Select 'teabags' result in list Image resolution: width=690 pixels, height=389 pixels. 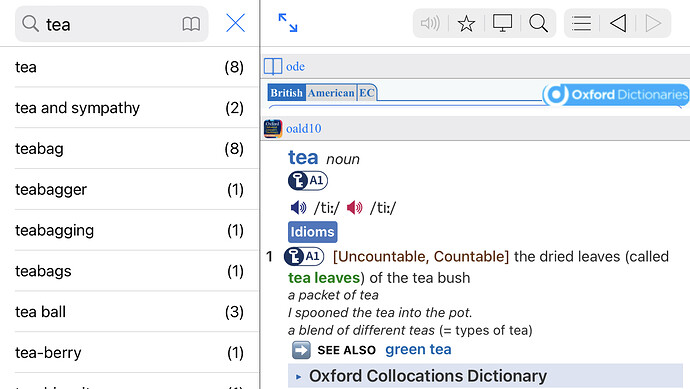[x=129, y=271]
